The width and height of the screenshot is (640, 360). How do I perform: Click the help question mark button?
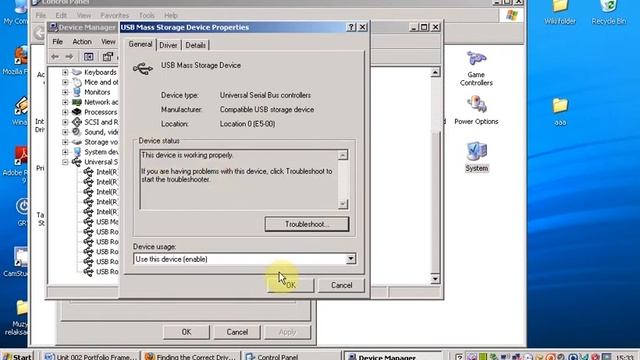(x=351, y=27)
